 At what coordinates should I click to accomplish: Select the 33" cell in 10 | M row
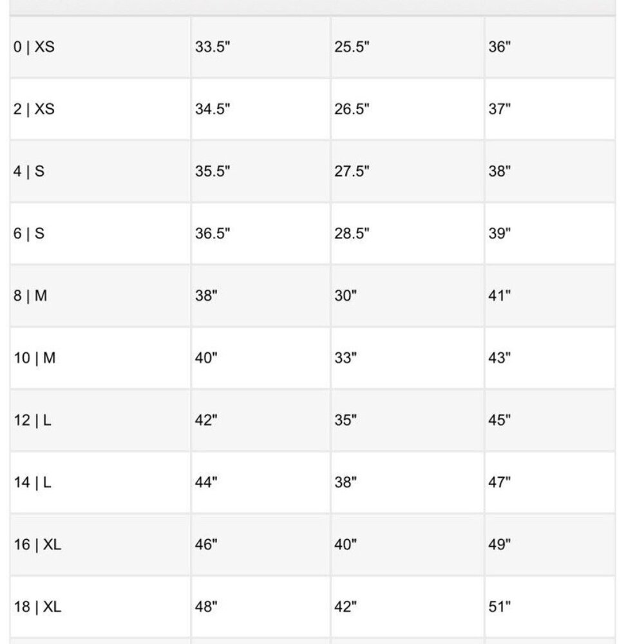(408, 358)
